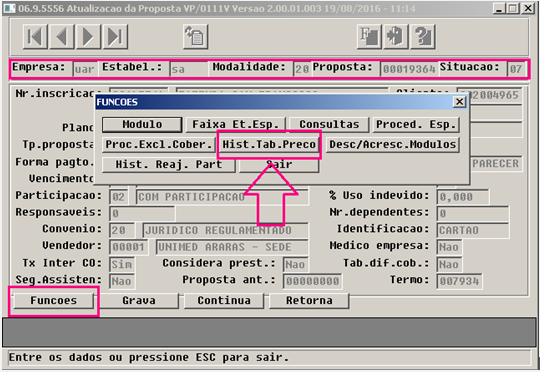Click UNIMED ARARAS - SEDE field
This screenshot has height=372, width=540.
point(232,247)
